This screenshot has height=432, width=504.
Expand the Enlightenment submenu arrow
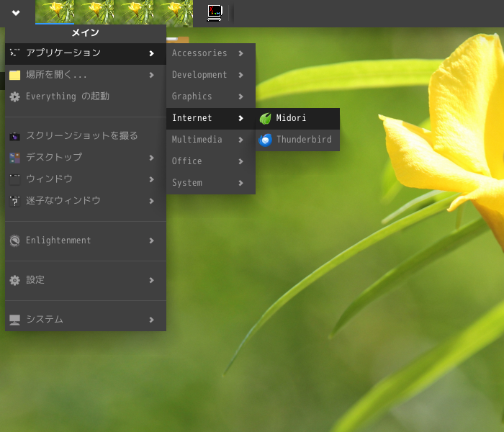(152, 240)
